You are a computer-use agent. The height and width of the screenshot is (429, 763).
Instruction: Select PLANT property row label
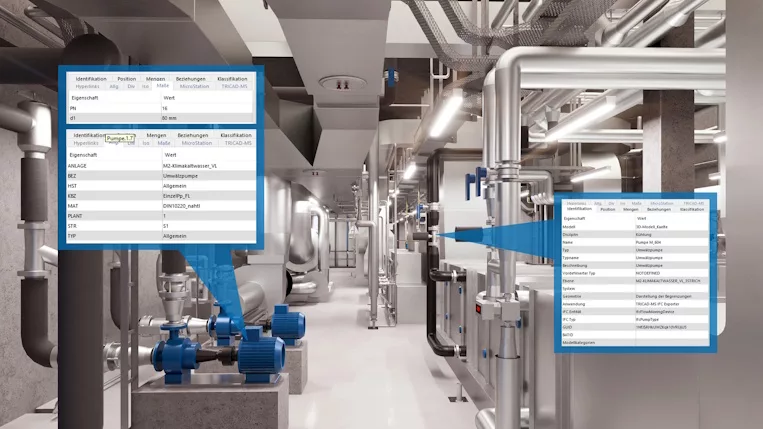pos(75,216)
